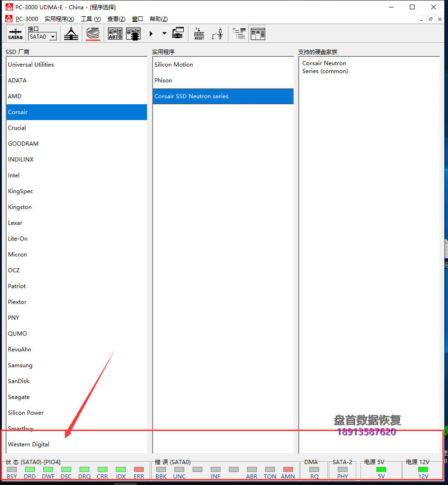Click the red ERR status indicator
Screen dimensions: 448x485
pos(139,470)
